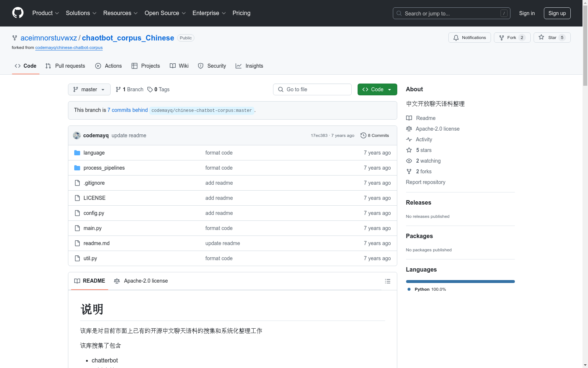Viewport: 588px width, 368px height.
Task: Open the master branch selector
Action: (89, 89)
